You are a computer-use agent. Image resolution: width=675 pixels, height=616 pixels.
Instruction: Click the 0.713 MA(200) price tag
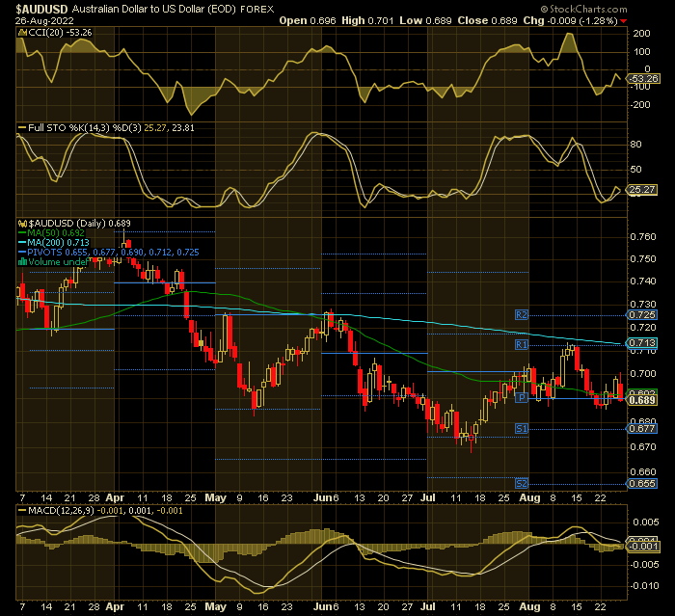pos(642,342)
